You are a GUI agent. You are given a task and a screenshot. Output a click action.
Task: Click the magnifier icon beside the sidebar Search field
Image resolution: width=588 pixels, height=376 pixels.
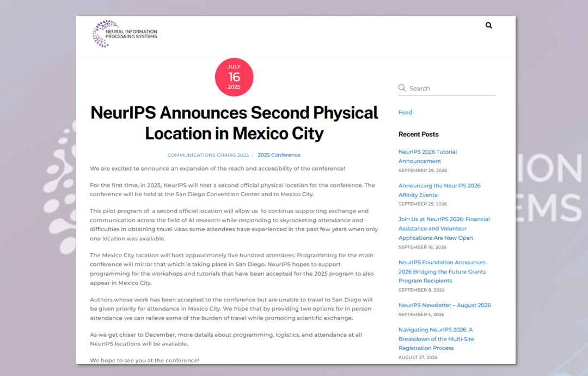402,88
